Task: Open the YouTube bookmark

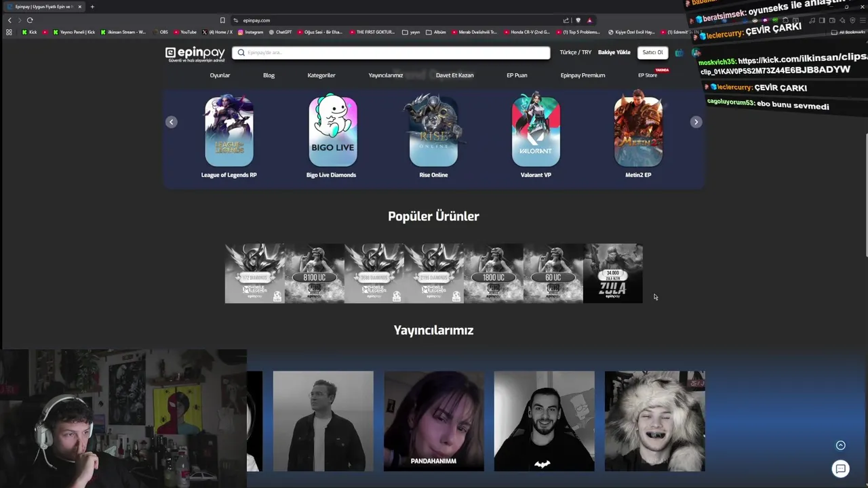Action: point(185,32)
